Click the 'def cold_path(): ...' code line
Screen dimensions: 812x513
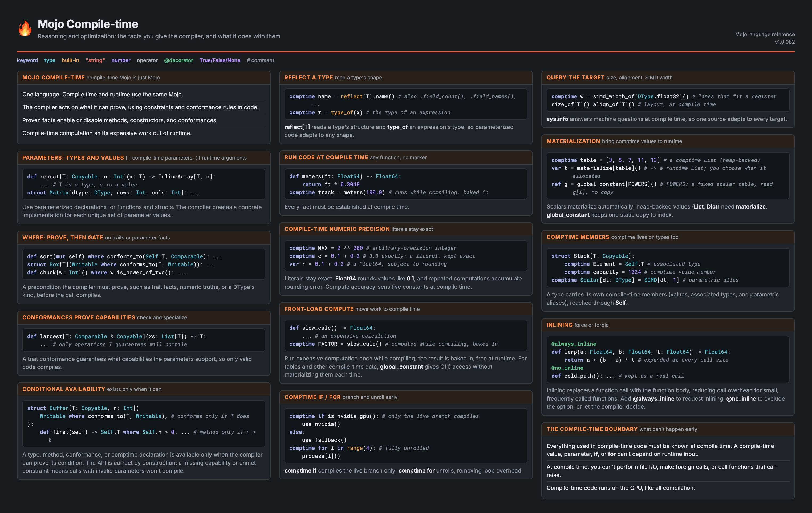click(x=618, y=376)
